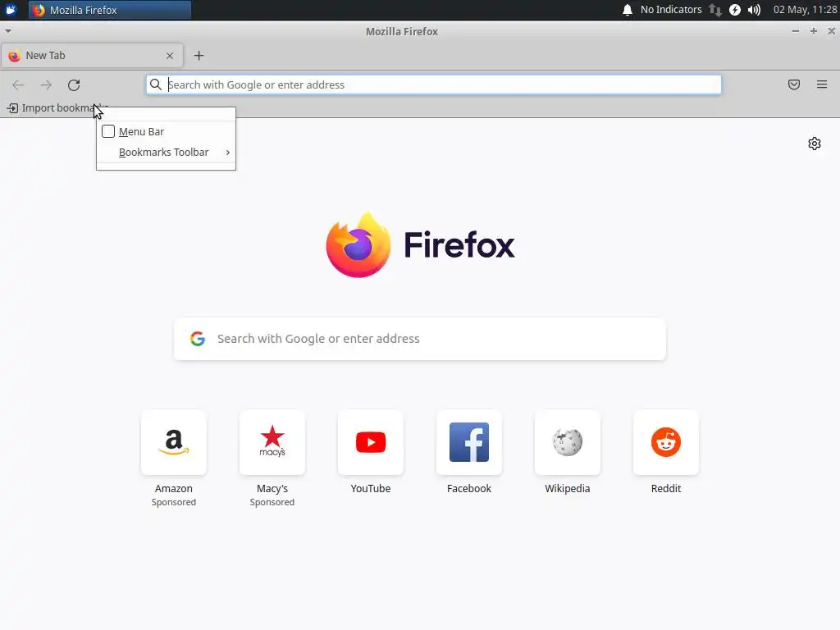This screenshot has height=630, width=840.
Task: Open the volume speaker icon
Action: point(755,10)
